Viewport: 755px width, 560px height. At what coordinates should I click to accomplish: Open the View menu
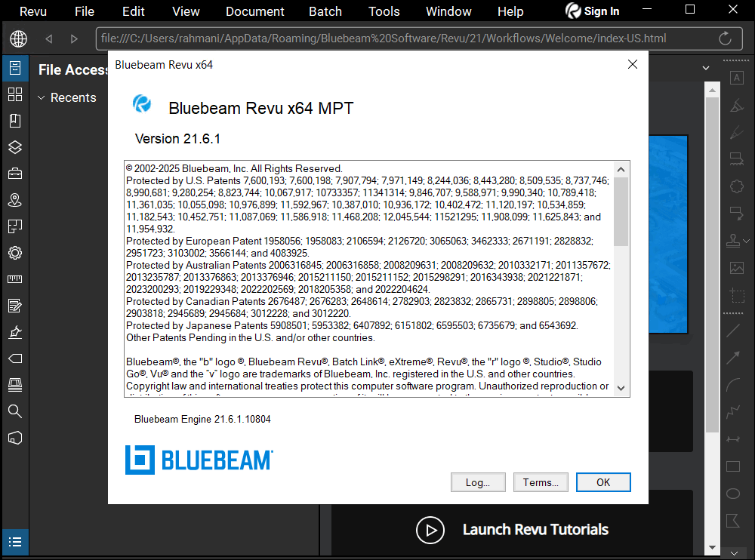(x=186, y=11)
